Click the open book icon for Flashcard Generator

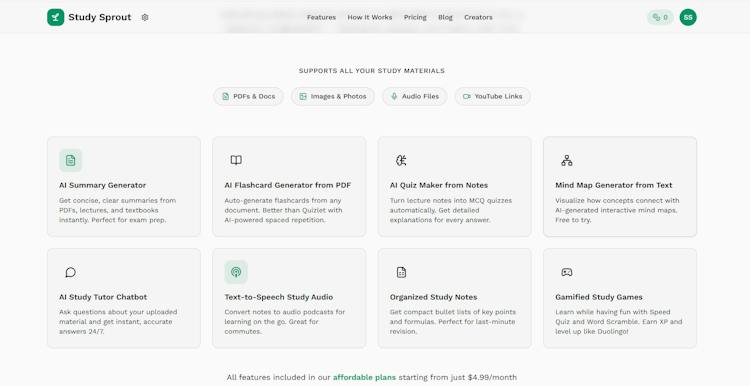pos(236,160)
